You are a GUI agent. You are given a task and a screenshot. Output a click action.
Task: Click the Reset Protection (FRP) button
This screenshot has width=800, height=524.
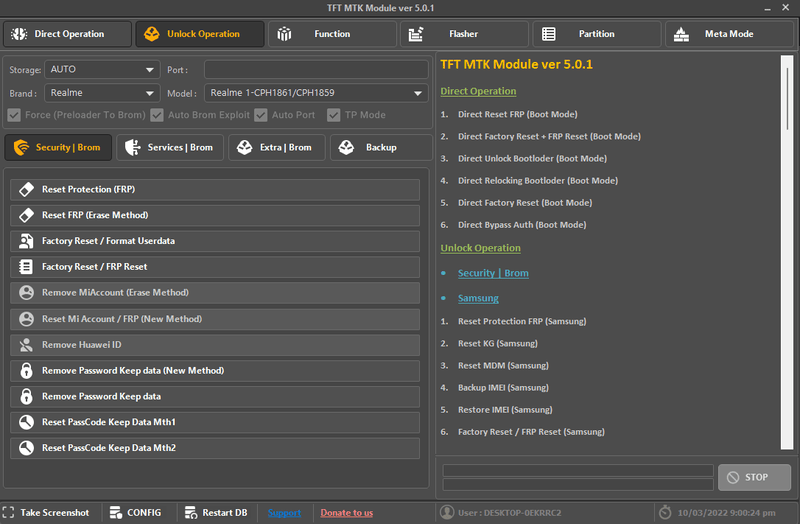(x=215, y=189)
